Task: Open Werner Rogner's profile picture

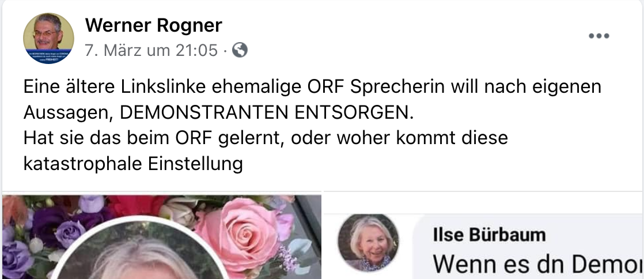Action: pyautogui.click(x=48, y=38)
